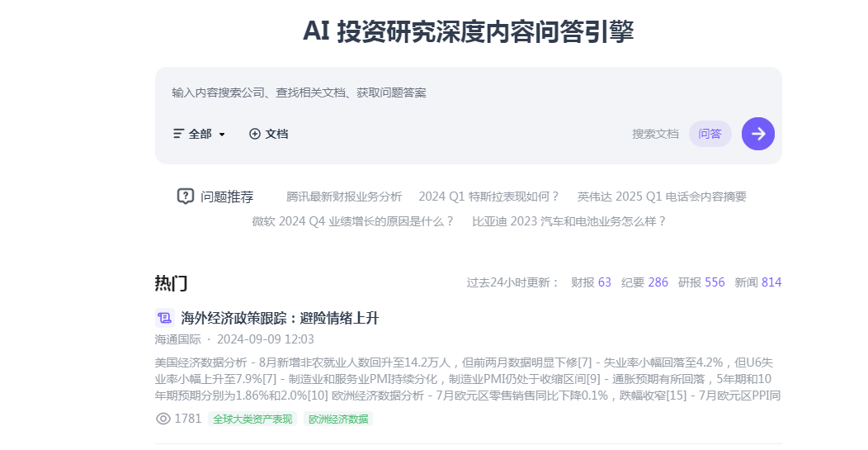Select the 财报 63 filter
Viewport: 868px width, 450px height.
[591, 282]
